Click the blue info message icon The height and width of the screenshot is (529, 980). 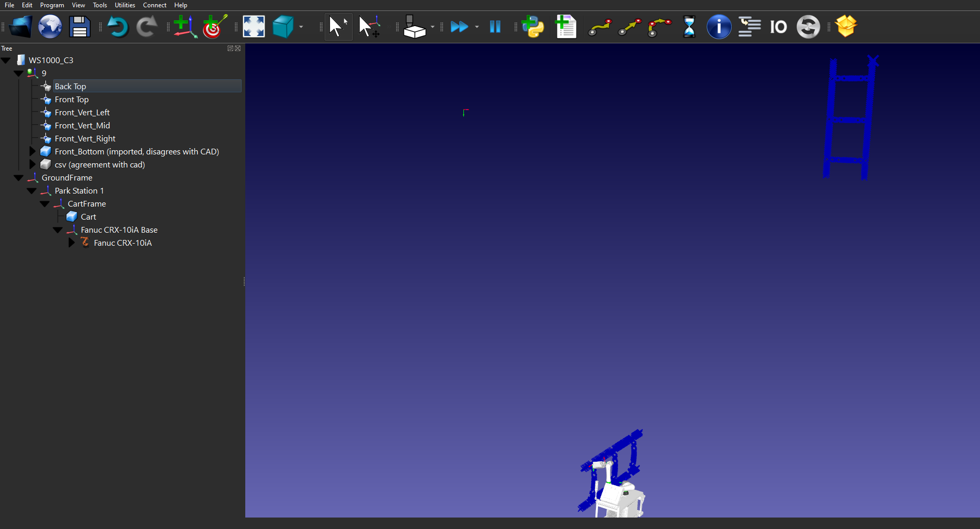click(x=719, y=27)
